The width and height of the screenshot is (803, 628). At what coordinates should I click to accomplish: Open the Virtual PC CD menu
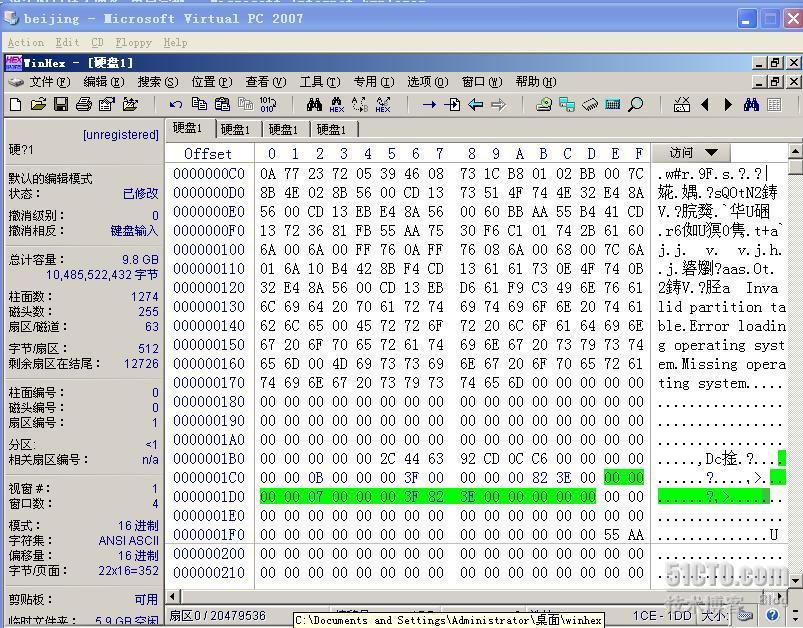point(97,43)
